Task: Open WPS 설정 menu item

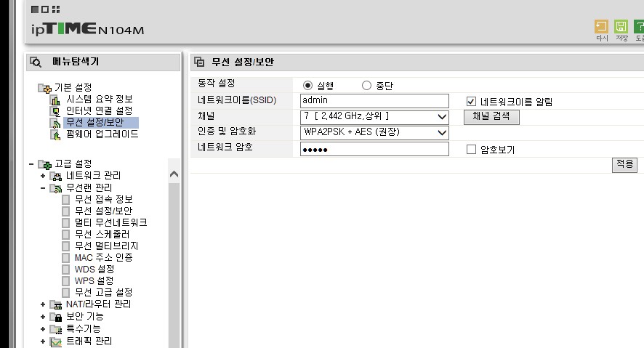Action: point(94,281)
